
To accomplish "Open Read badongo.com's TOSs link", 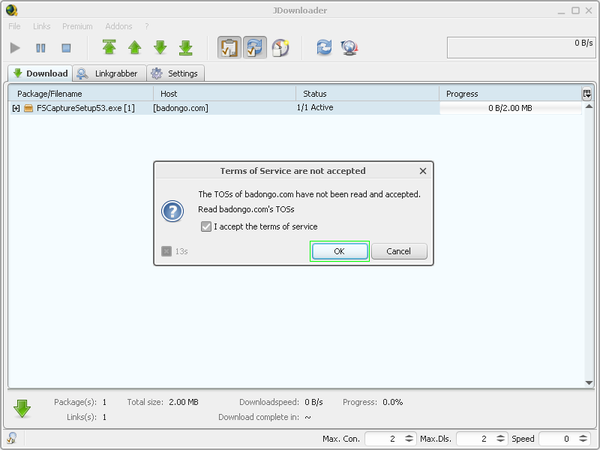I will click(246, 209).
